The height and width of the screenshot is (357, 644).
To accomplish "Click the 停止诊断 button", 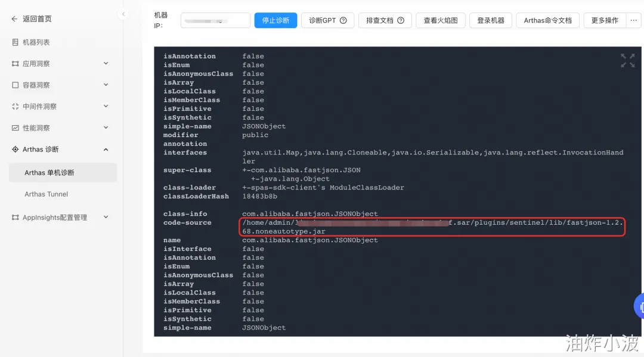I will click(x=275, y=20).
